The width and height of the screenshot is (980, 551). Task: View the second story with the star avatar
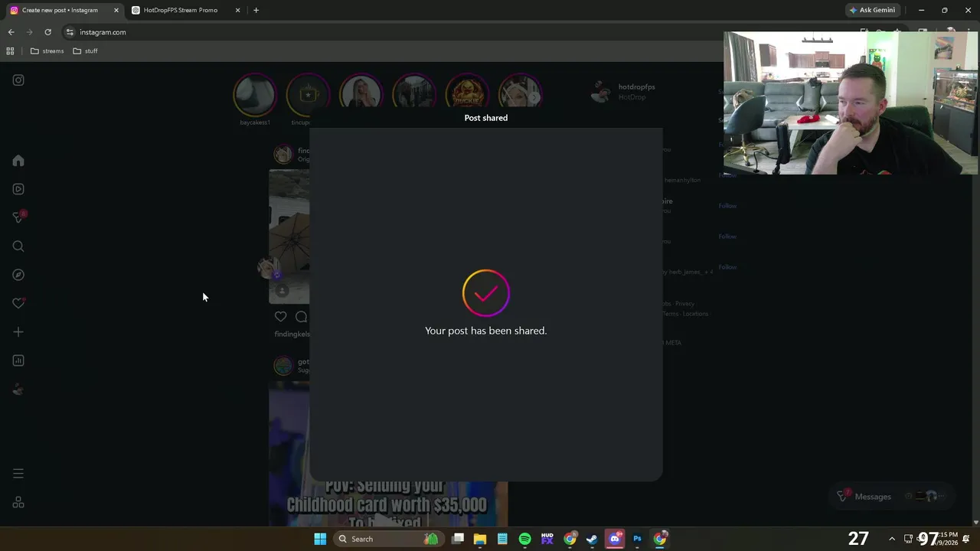click(308, 95)
